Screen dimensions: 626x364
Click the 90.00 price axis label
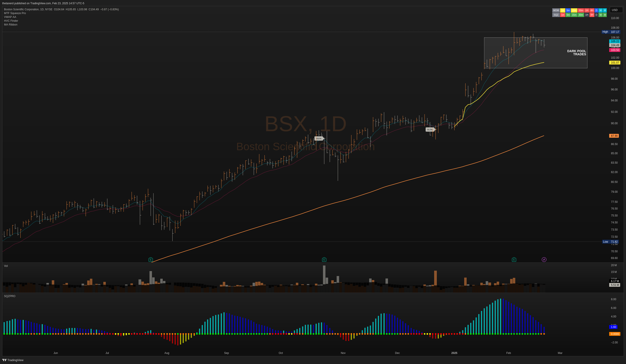pyautogui.click(x=614, y=123)
